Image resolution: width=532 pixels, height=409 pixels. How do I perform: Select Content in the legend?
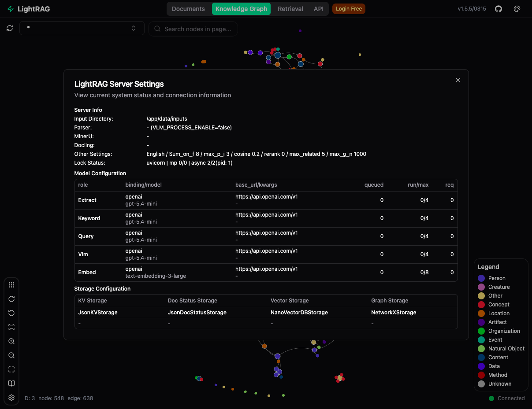pyautogui.click(x=499, y=357)
